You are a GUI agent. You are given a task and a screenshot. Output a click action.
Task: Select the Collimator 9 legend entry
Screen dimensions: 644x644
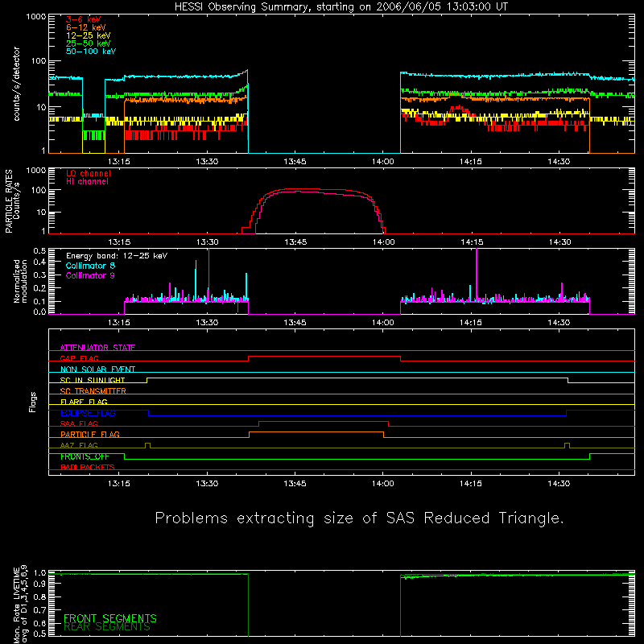(90, 275)
